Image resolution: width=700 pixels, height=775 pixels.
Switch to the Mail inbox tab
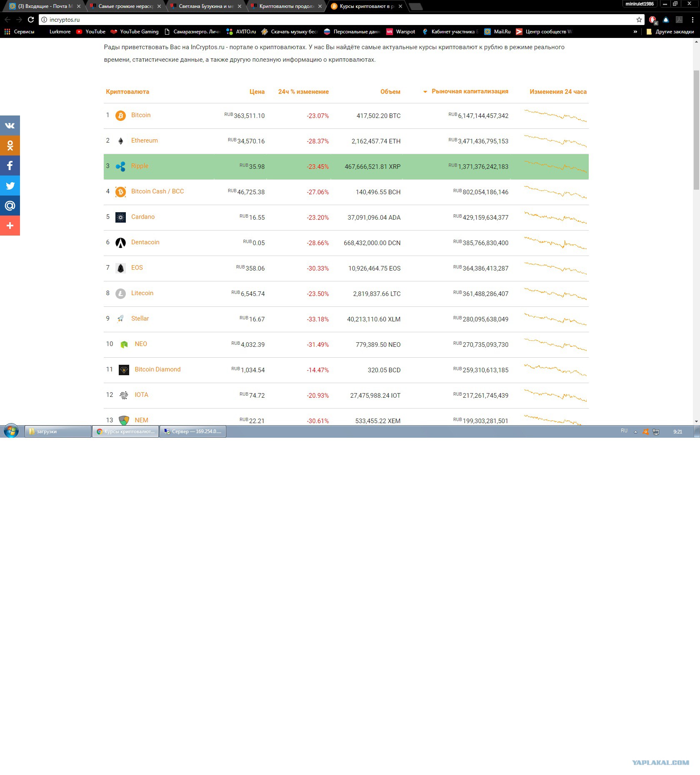tap(45, 6)
